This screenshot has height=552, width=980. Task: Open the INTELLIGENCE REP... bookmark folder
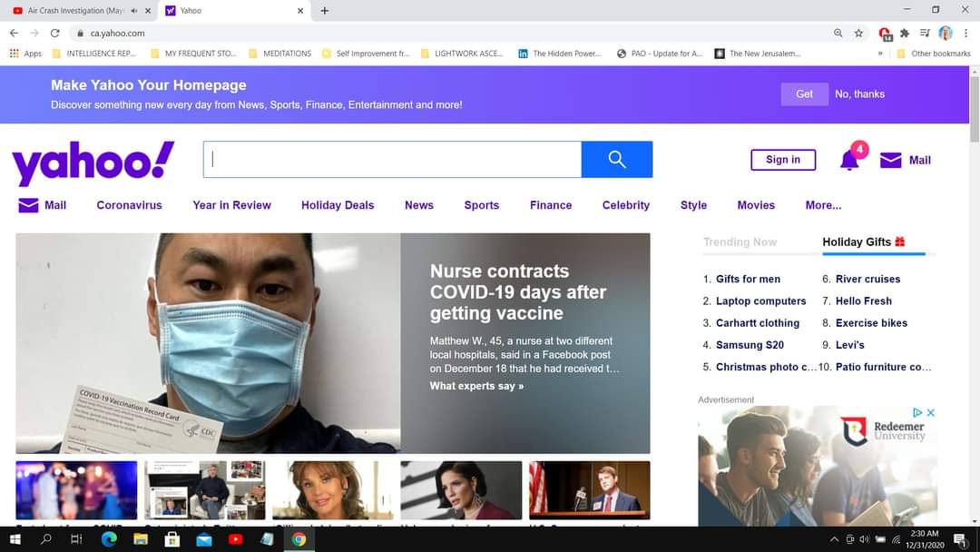click(94, 54)
